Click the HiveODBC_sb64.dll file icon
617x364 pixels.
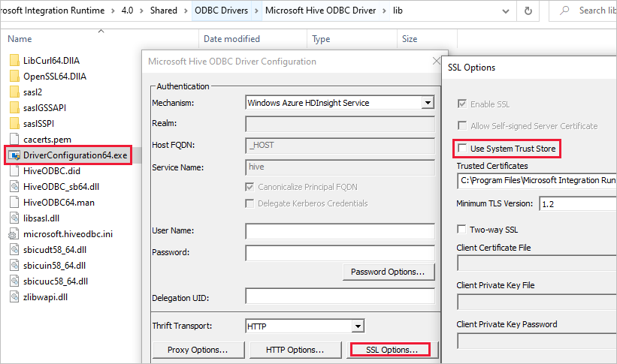14,186
